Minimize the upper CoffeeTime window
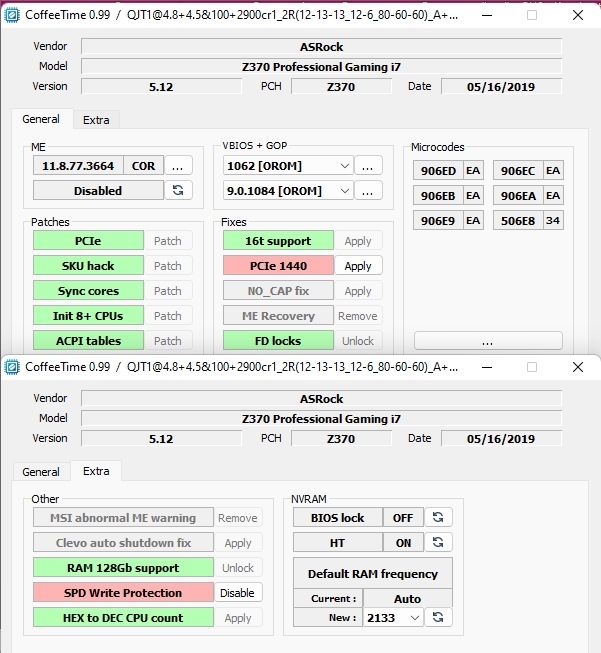The width and height of the screenshot is (601, 653). coord(487,15)
